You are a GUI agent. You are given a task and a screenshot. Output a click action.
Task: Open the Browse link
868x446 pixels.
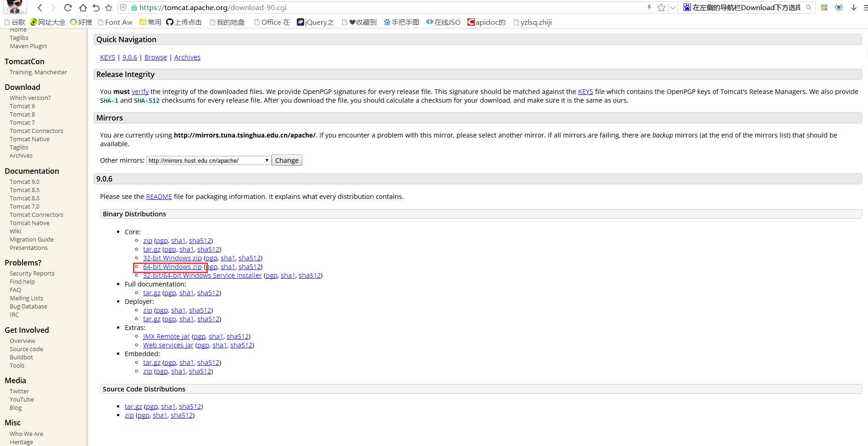156,57
